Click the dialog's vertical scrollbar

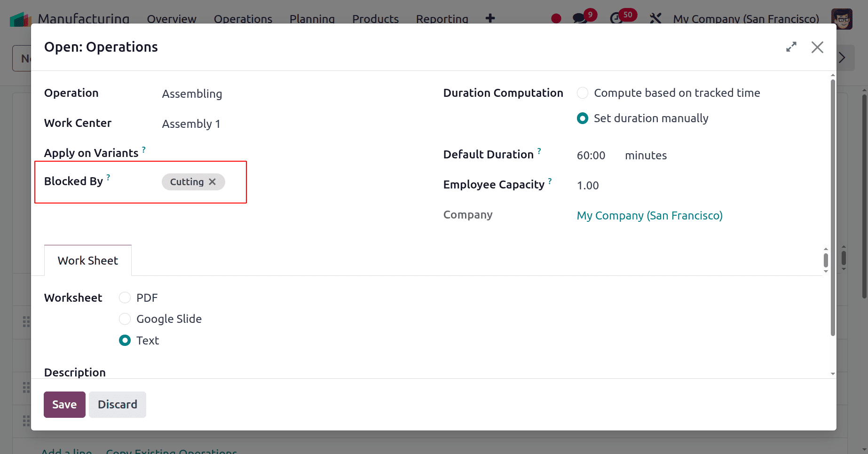click(833, 207)
